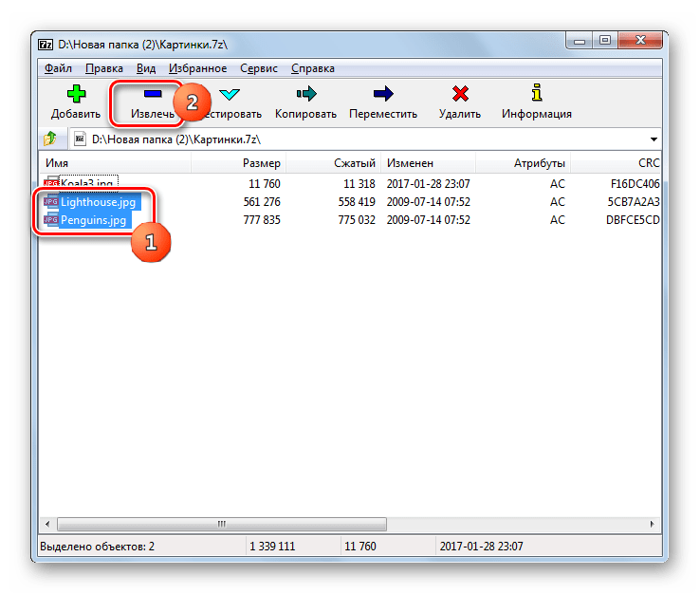Click the blue minus Extract icon
The image size is (700, 594).
153,94
